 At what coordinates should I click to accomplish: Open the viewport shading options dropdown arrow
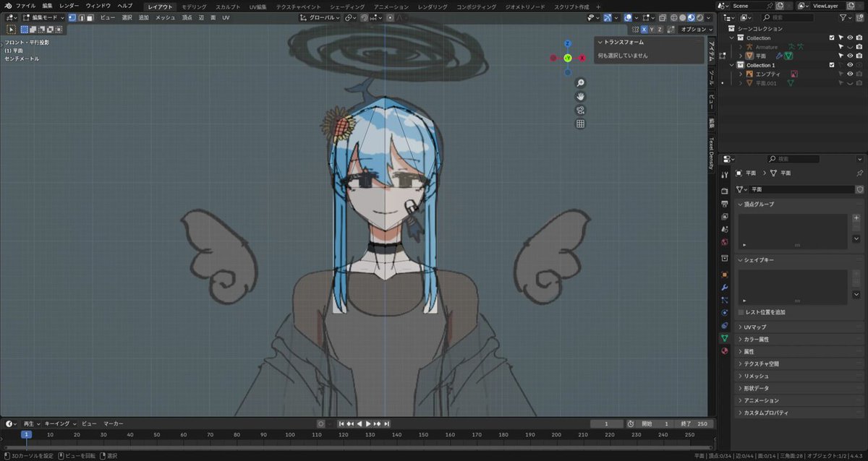[x=708, y=17]
